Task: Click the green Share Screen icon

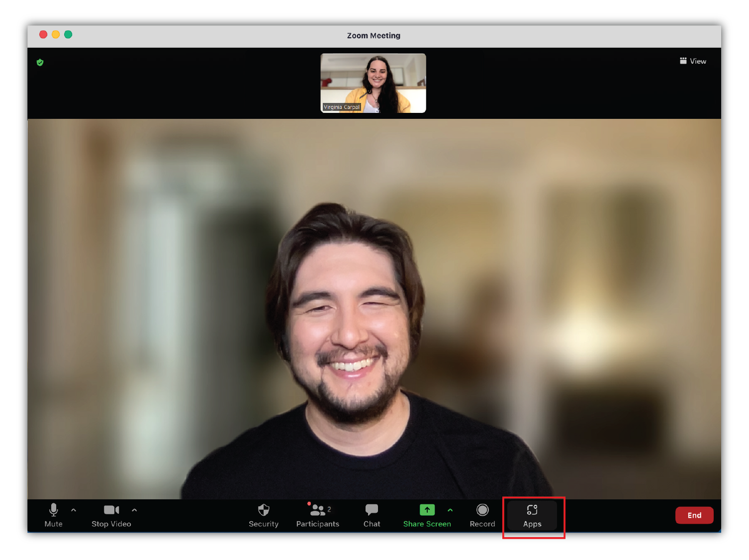Action: click(427, 510)
